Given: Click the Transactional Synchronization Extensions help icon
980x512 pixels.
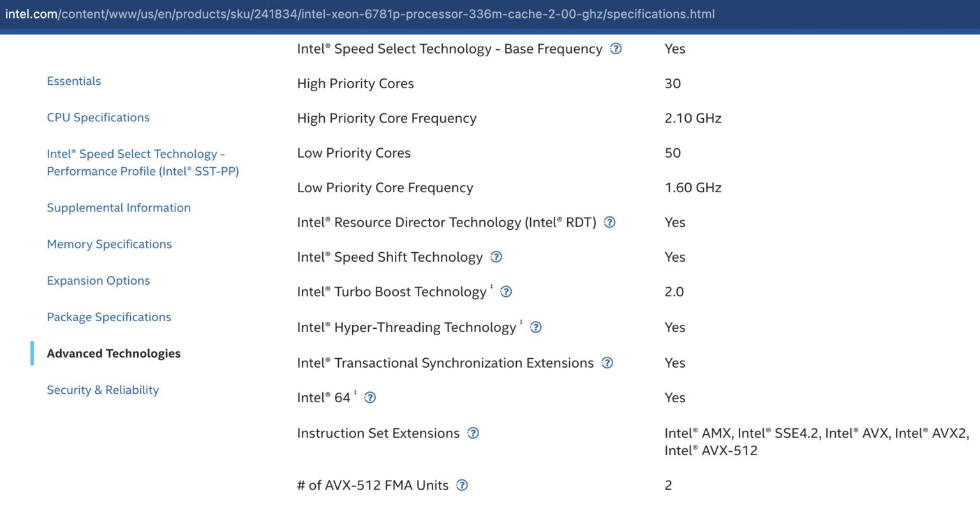Looking at the screenshot, I should [607, 363].
